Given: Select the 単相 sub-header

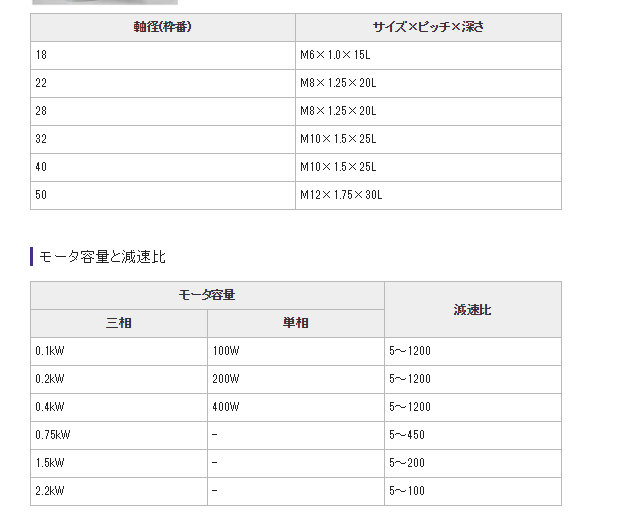Looking at the screenshot, I should pos(295,323).
